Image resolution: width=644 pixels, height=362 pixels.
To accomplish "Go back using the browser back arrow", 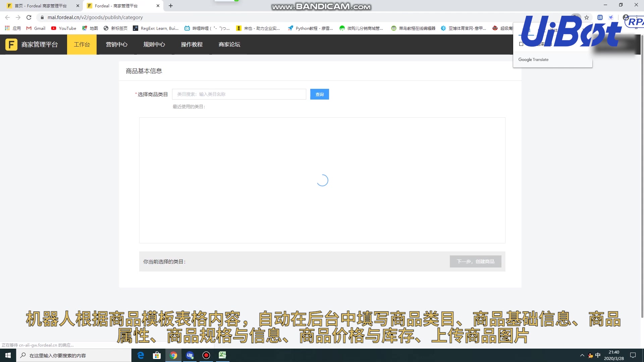I will click(x=7, y=17).
